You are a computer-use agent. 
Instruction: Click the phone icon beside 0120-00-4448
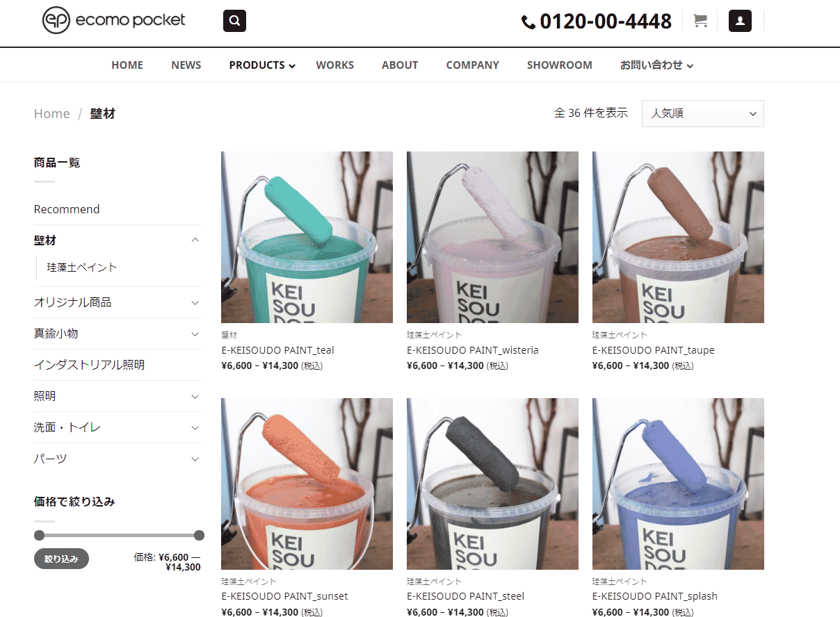coord(528,22)
